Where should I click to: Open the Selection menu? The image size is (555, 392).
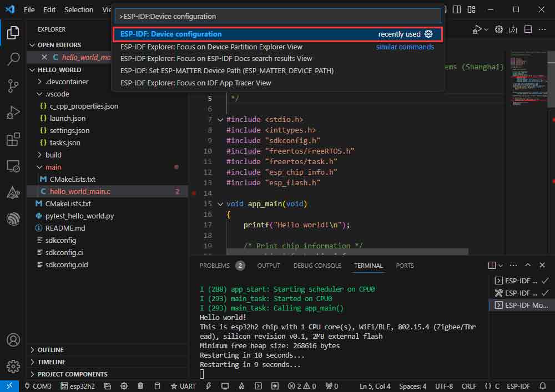[x=79, y=9]
